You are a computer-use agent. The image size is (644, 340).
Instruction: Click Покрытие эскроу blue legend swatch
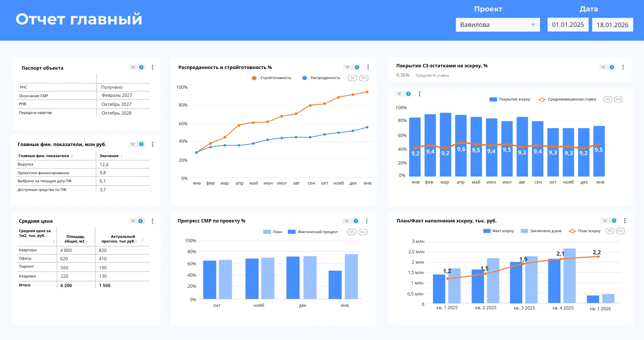[493, 99]
